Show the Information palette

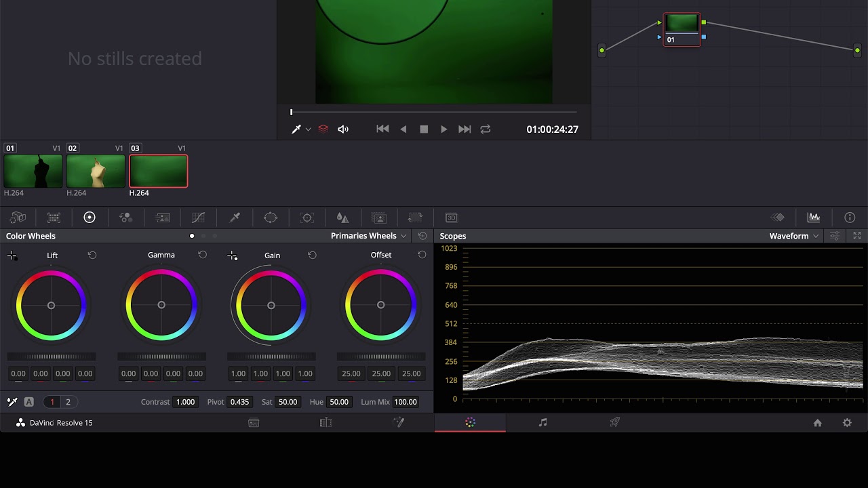tap(850, 218)
